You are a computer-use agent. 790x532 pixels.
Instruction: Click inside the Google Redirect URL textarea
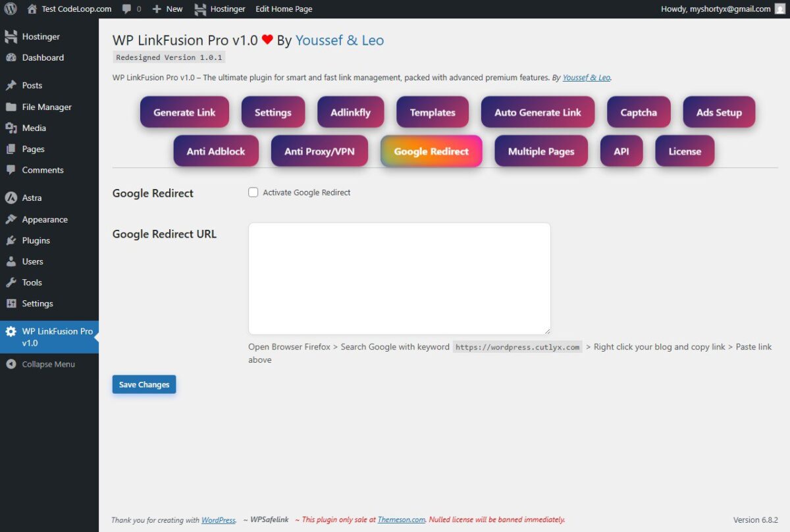(399, 279)
